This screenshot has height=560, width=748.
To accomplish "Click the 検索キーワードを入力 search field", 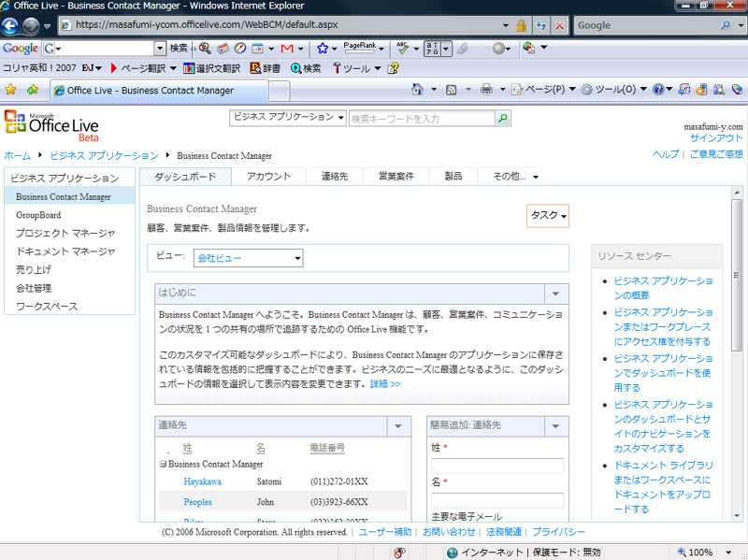I will coord(422,119).
